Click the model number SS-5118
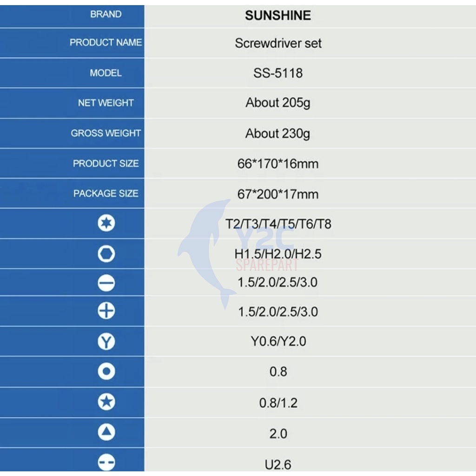Viewport: 476px width, 476px height. (x=278, y=73)
